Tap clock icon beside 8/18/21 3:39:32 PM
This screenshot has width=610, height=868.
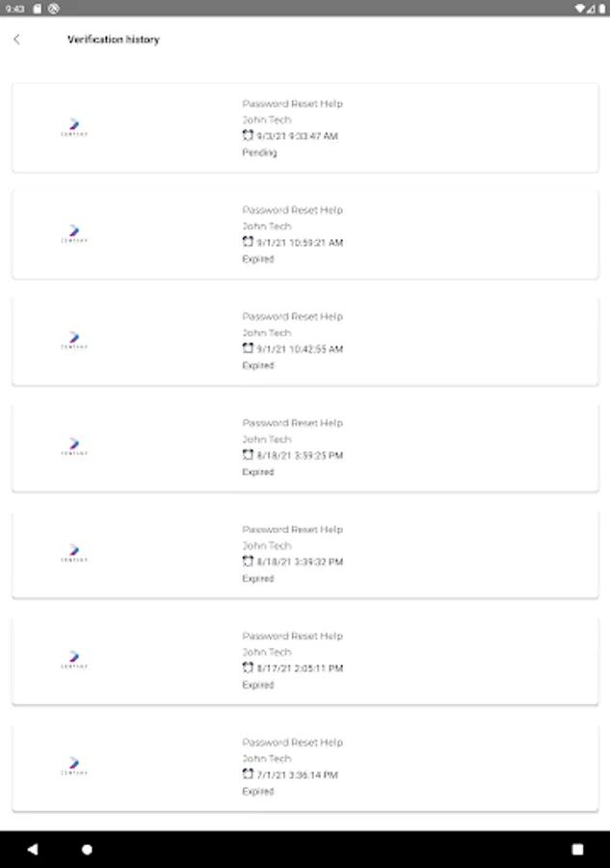pos(248,561)
